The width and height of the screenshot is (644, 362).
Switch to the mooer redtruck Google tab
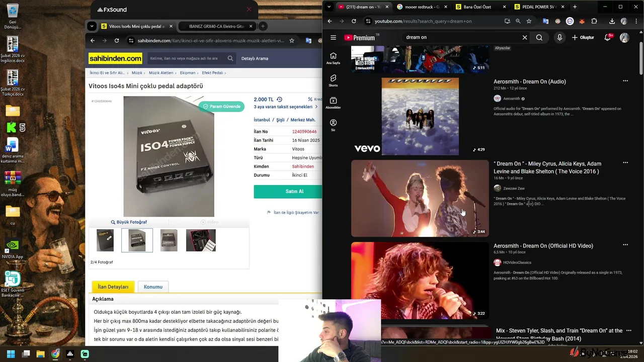point(422,7)
